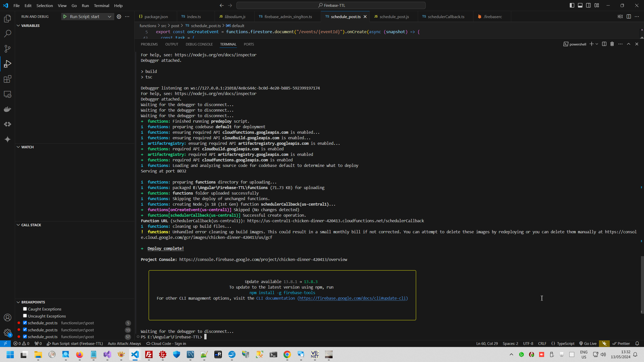644x362 pixels.
Task: Click the Docker icon in activity bar
Action: tap(8, 109)
